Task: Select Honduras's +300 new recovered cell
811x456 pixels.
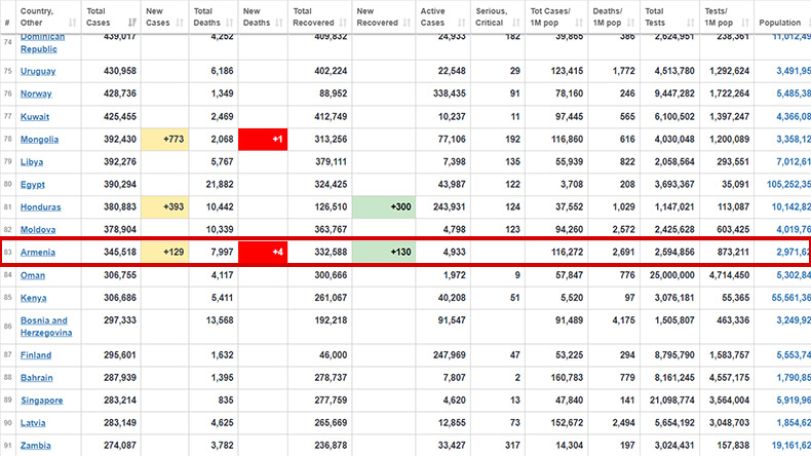Action: (x=384, y=207)
